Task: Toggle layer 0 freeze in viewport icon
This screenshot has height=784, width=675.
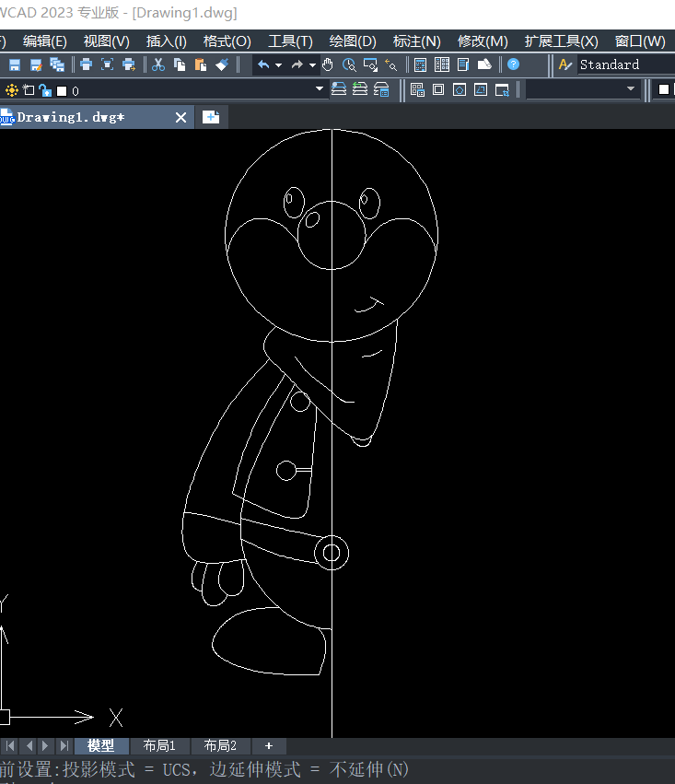Action: pyautogui.click(x=29, y=90)
